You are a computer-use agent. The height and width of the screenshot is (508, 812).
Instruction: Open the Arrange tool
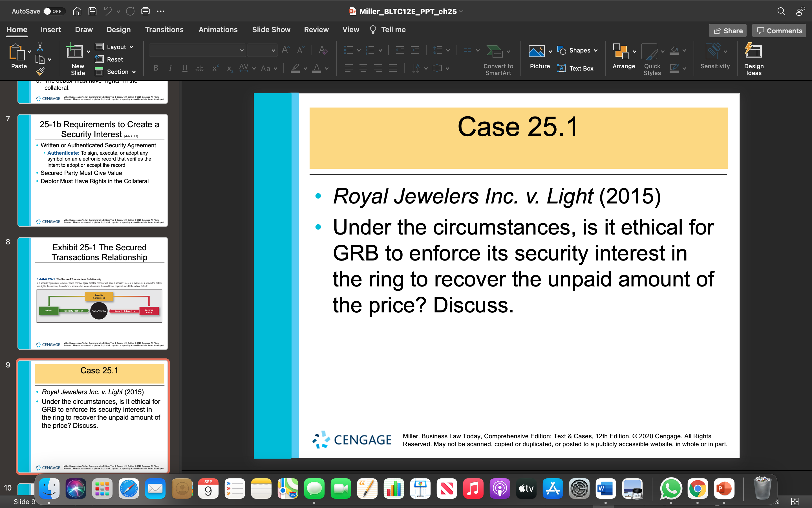[x=623, y=56]
